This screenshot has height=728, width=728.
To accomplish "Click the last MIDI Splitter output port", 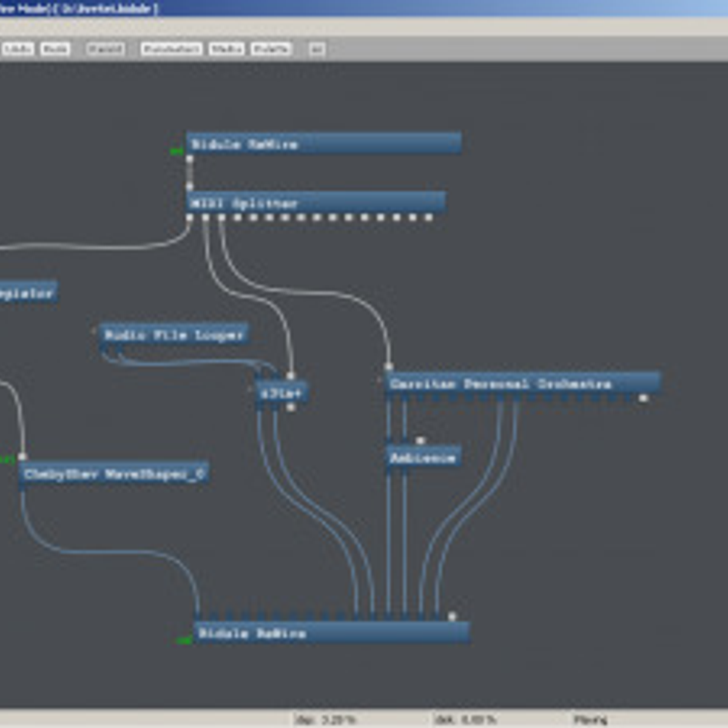I will pyautogui.click(x=429, y=217).
